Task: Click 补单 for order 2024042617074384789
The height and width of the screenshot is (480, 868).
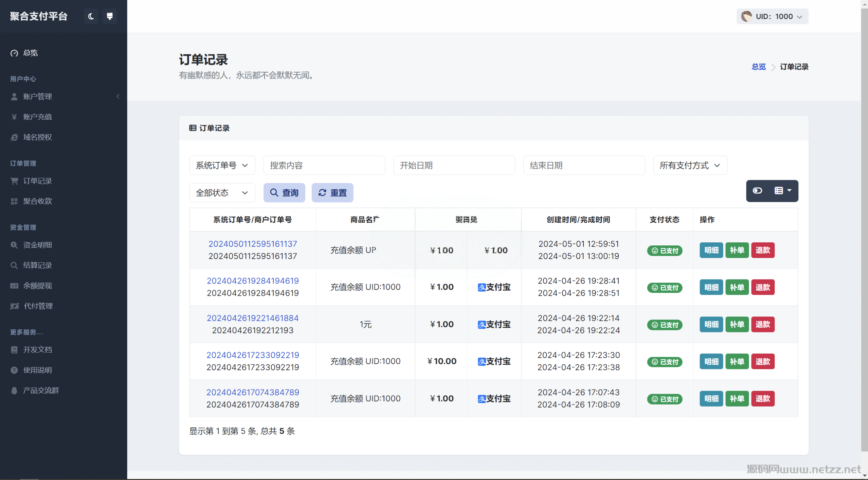Action: (737, 398)
